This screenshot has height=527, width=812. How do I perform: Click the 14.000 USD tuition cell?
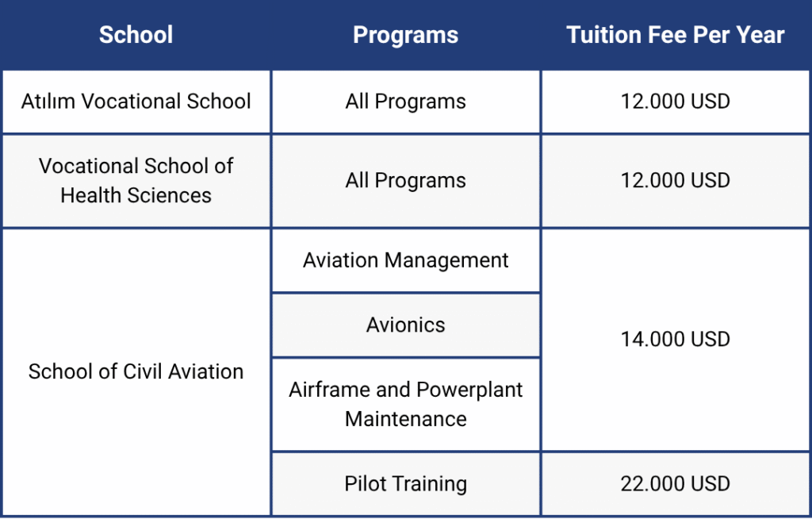[675, 340]
